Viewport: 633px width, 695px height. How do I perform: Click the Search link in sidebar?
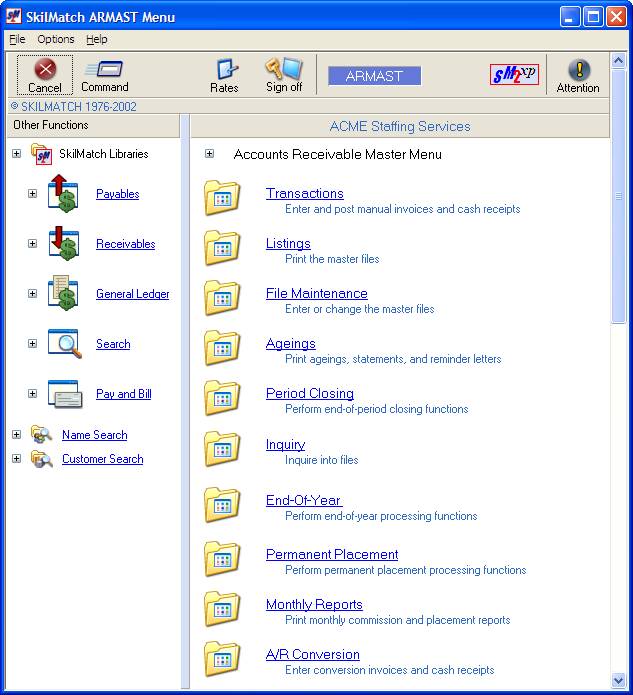[x=113, y=344]
